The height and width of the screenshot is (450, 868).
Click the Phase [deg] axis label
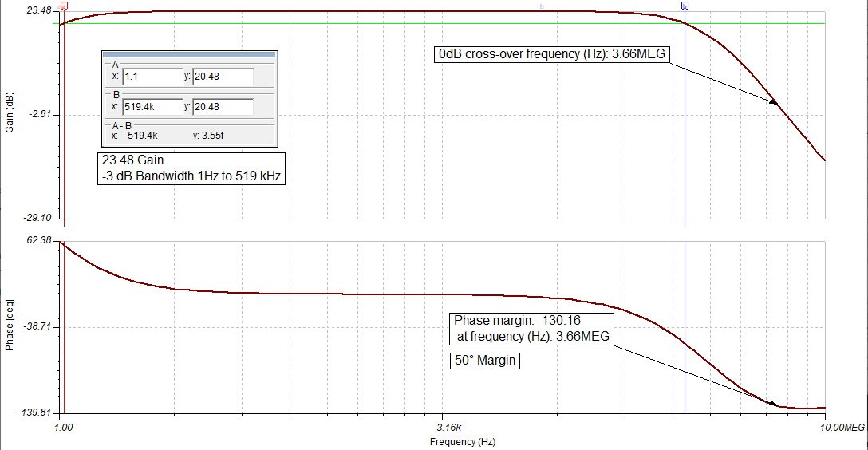click(x=10, y=326)
